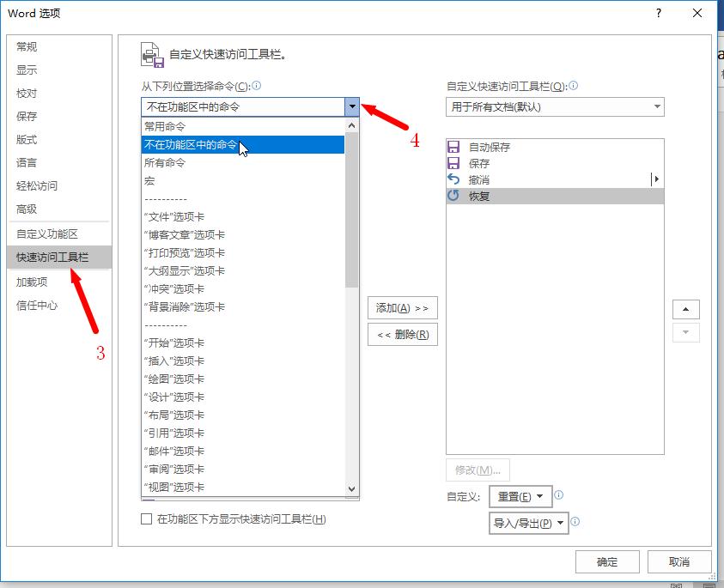
Task: Click the Undo (撤消) icon in toolbar list
Action: (x=454, y=179)
